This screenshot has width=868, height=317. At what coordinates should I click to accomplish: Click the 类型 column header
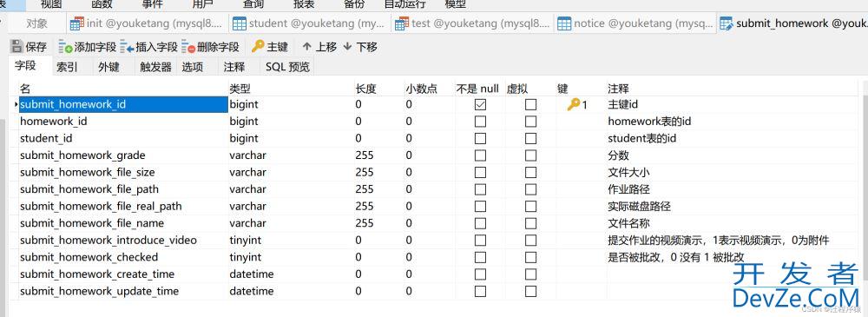click(x=240, y=89)
